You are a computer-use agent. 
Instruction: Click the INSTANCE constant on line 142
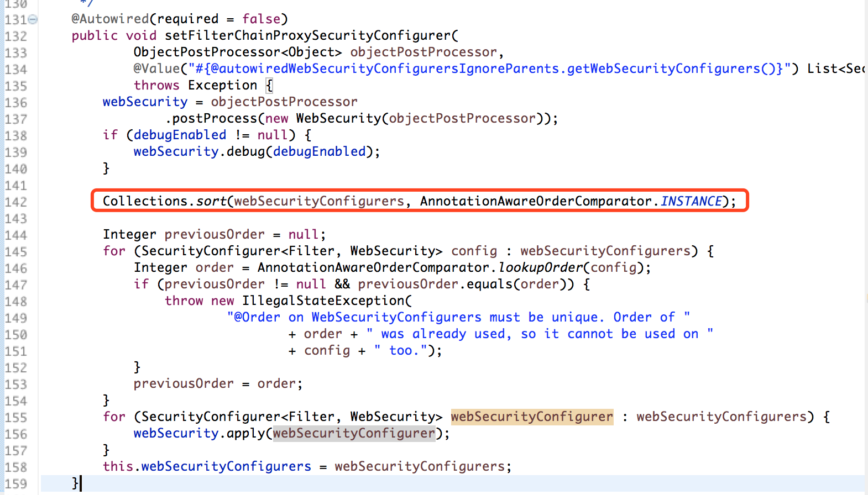pyautogui.click(x=691, y=201)
